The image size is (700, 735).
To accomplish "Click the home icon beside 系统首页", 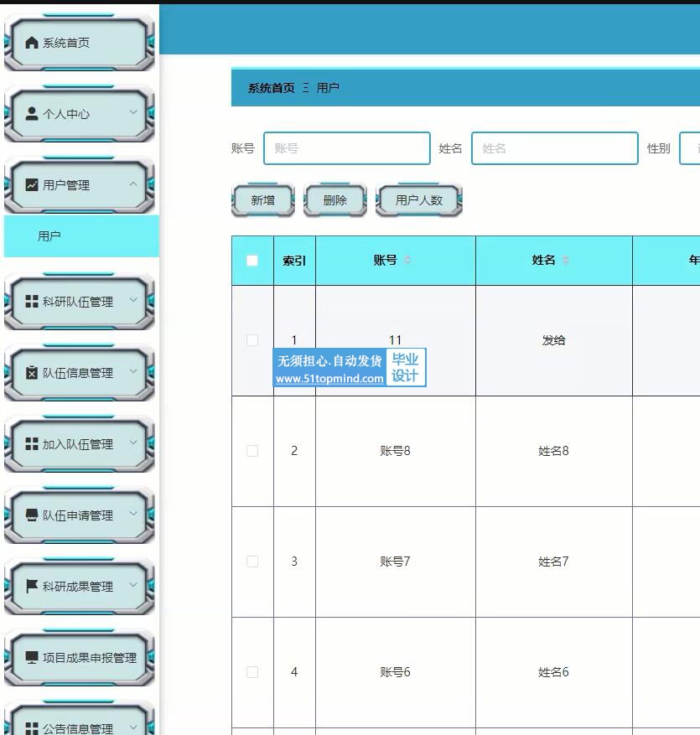I will (32, 43).
